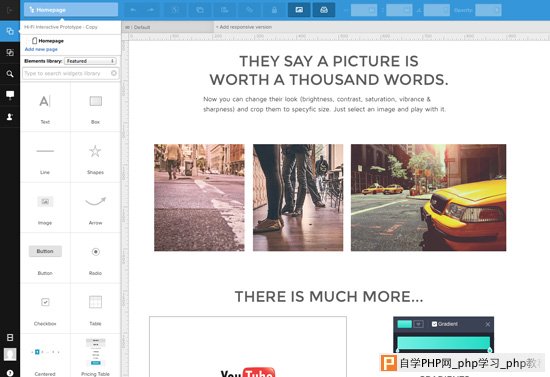Open the search icon in left sidebar

coord(10,74)
